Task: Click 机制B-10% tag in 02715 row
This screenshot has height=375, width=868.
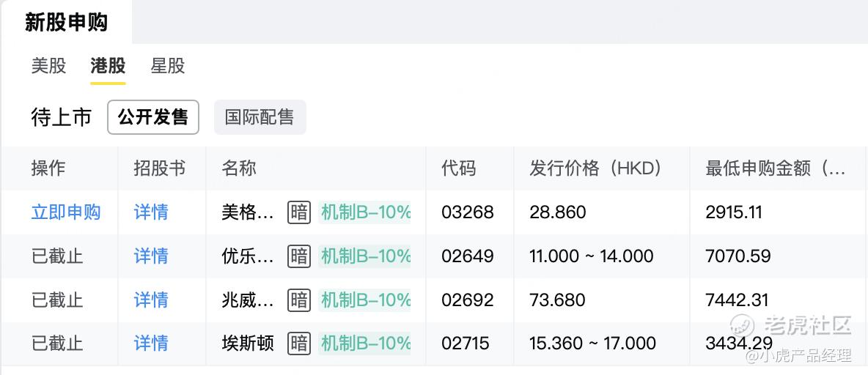Action: pos(365,343)
